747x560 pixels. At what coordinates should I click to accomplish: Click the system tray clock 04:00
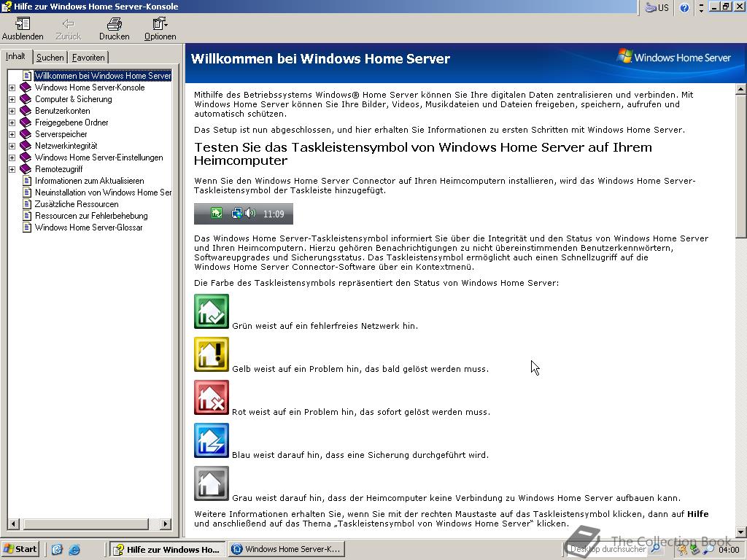point(729,550)
